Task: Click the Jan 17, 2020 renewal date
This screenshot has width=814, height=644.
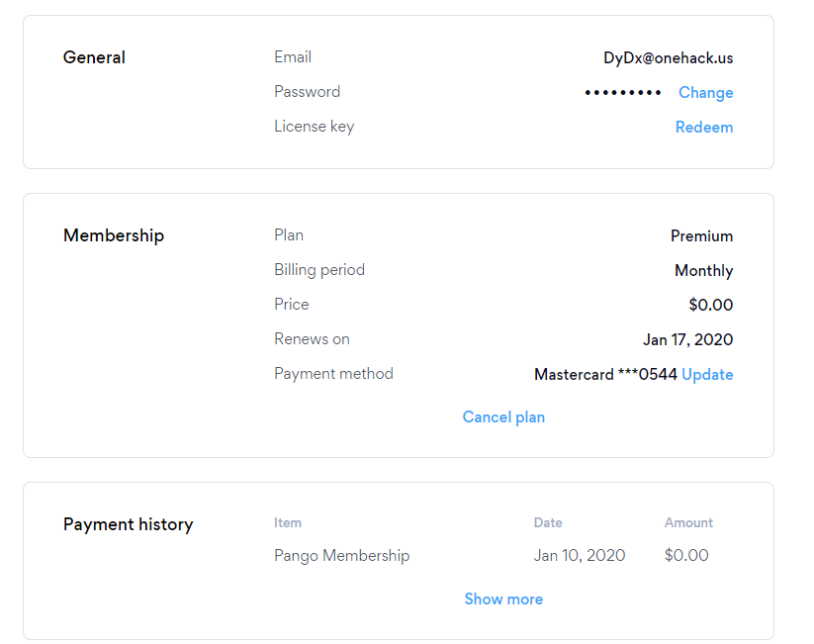Action: [x=687, y=339]
